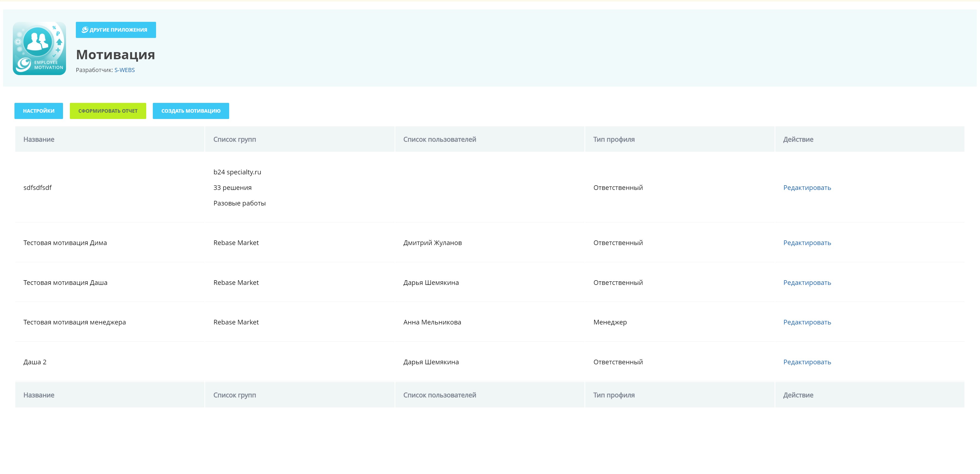Click top Действие column header
The width and height of the screenshot is (980, 474).
pos(798,139)
